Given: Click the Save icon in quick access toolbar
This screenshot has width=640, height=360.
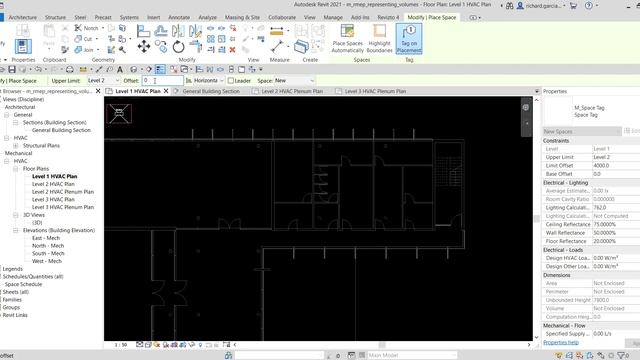Looking at the screenshot, I should [12, 69].
